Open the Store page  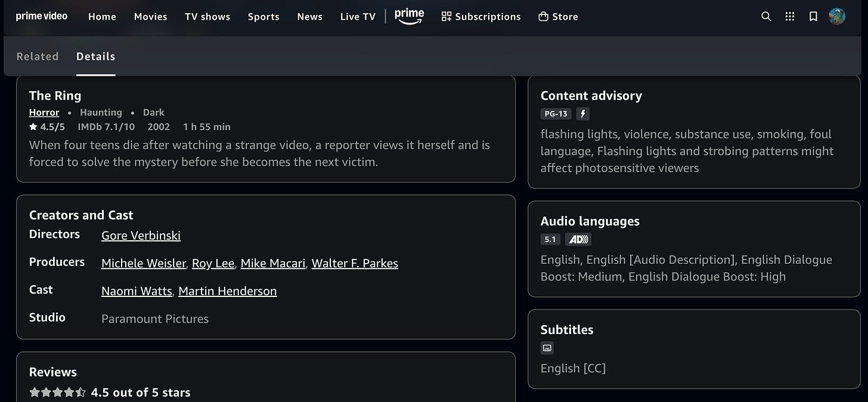tap(558, 17)
